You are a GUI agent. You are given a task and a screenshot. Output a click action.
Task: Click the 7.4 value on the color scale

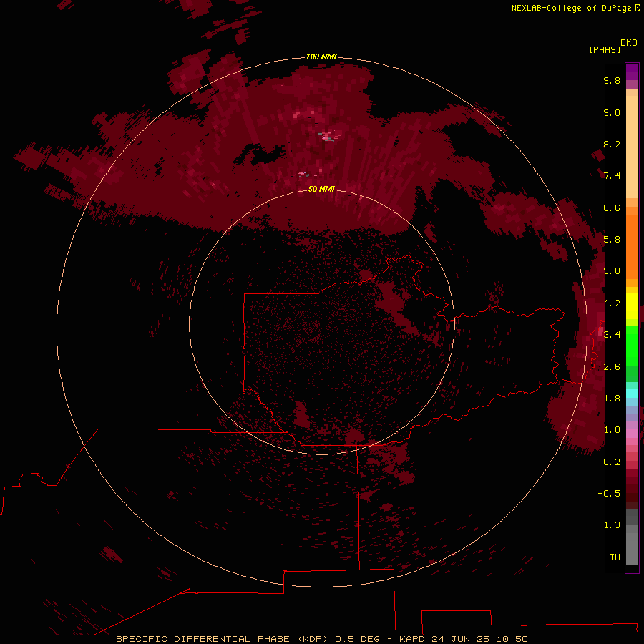point(612,176)
